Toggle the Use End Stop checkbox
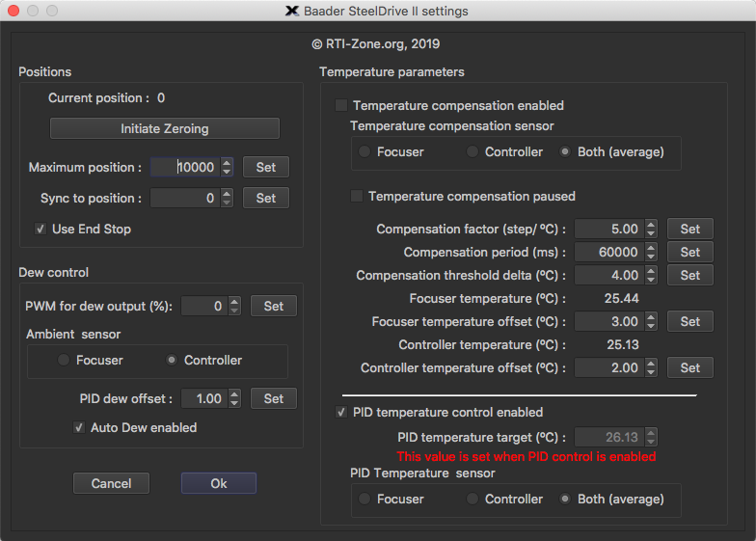The image size is (756, 541). pos(40,230)
